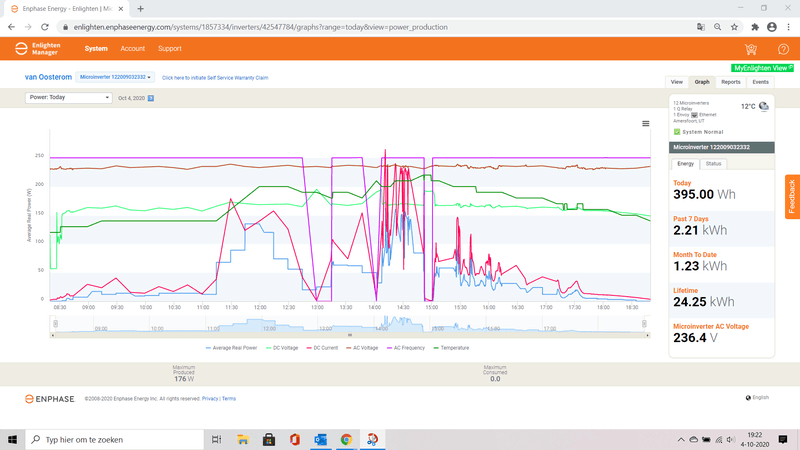Open Chrome from taskbar
The width and height of the screenshot is (800, 450).
346,439
